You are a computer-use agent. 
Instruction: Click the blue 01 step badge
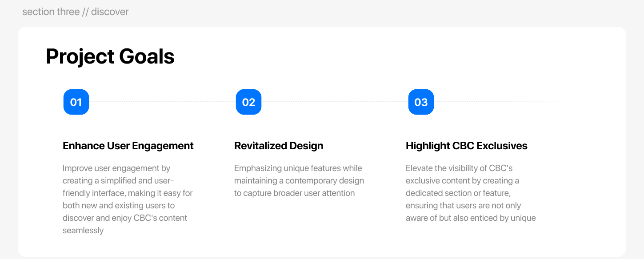(76, 102)
